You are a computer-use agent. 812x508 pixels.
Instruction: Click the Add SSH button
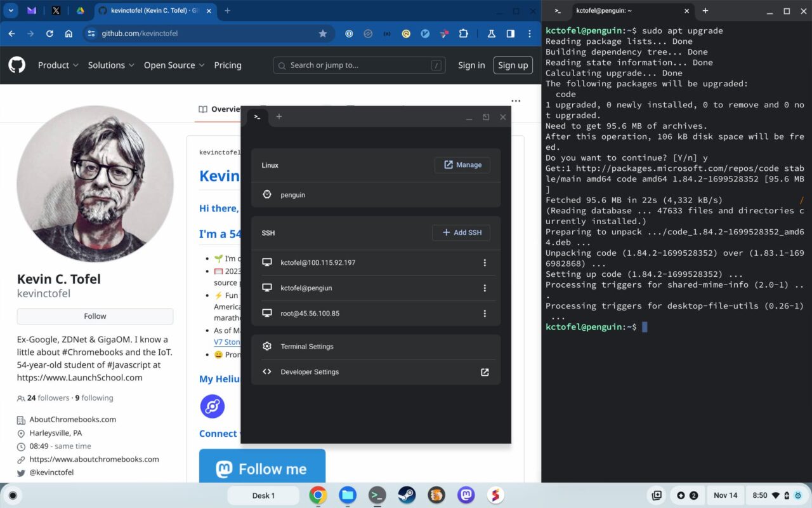coord(461,232)
